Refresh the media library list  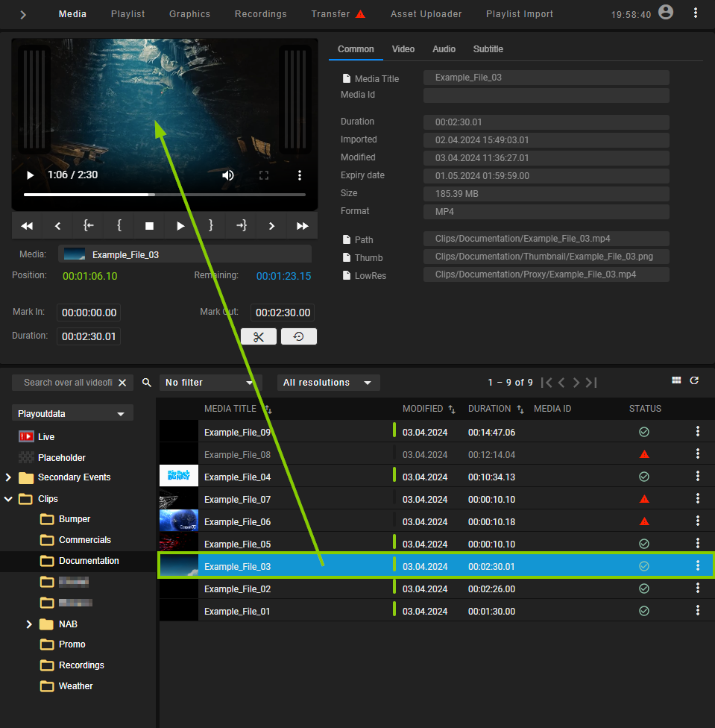[694, 380]
